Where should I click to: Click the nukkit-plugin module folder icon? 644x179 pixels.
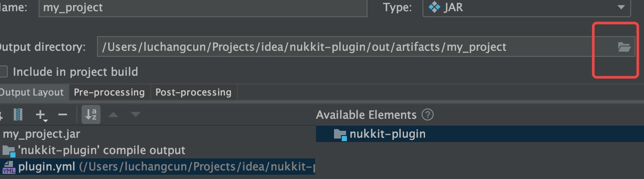point(340,134)
